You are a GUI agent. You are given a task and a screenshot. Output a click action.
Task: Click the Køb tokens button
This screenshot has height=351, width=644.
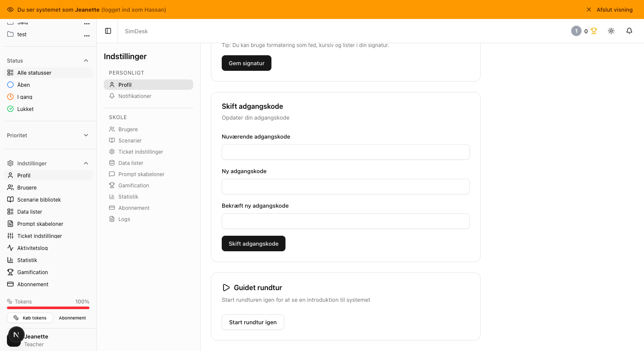pyautogui.click(x=30, y=318)
